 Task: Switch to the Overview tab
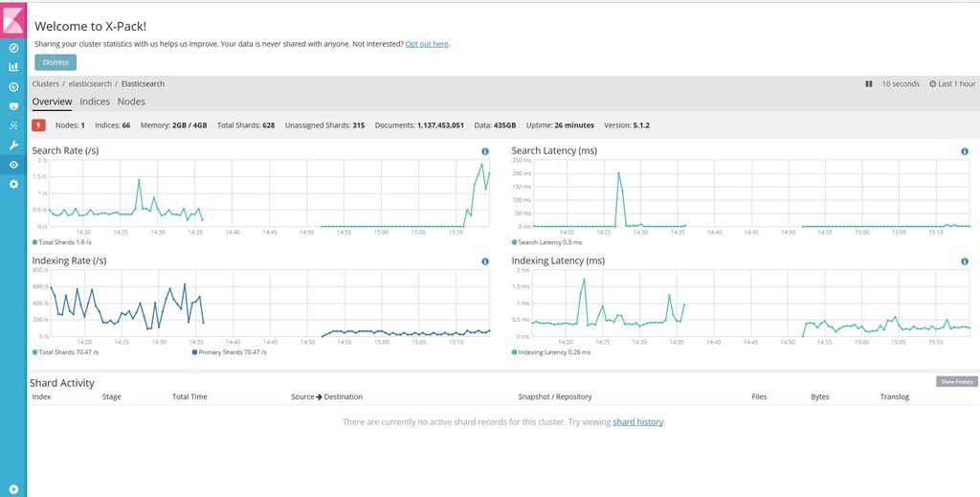[x=52, y=102]
